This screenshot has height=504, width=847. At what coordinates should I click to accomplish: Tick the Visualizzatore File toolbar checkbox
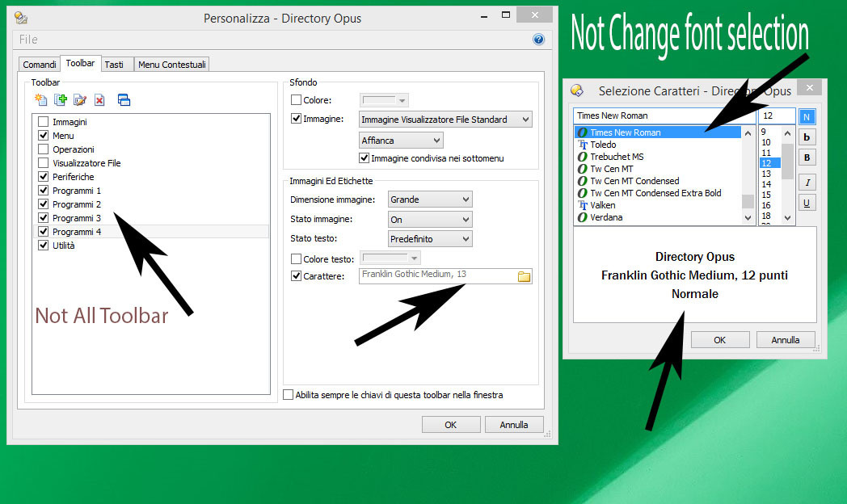click(43, 163)
